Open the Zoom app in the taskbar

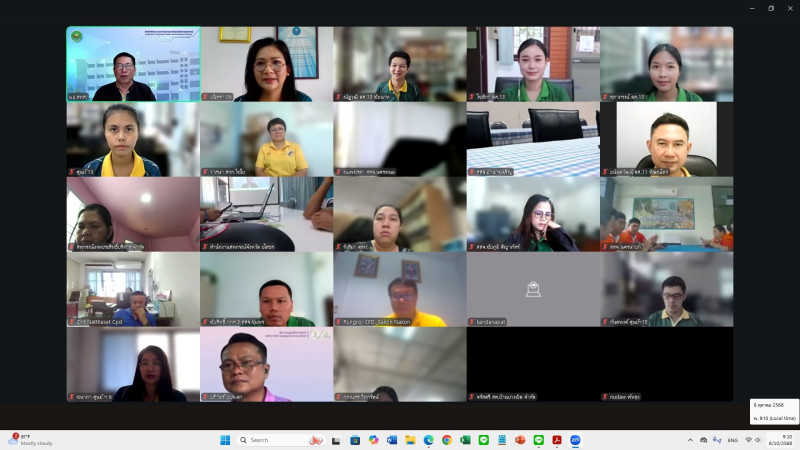[575, 440]
